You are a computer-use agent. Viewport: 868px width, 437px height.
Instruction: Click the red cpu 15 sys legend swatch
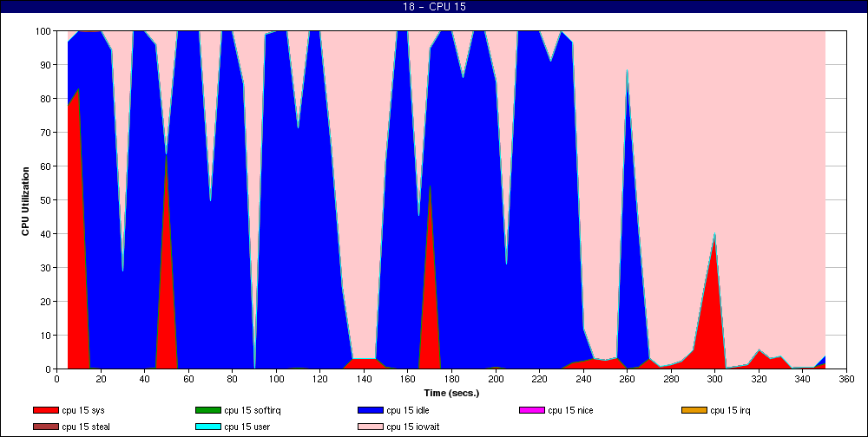coord(45,410)
